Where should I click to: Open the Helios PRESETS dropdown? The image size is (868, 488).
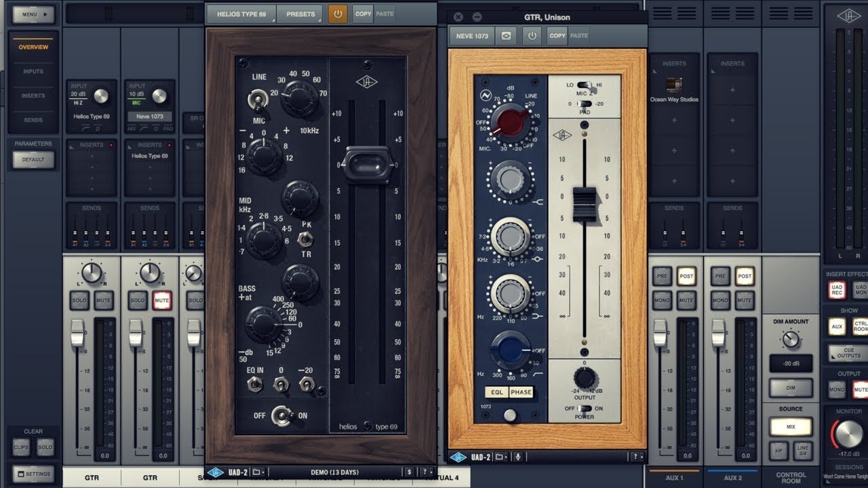[300, 14]
